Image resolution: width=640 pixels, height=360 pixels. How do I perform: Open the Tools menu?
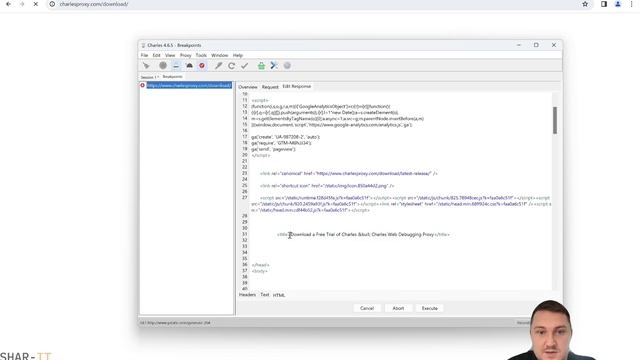(x=201, y=55)
